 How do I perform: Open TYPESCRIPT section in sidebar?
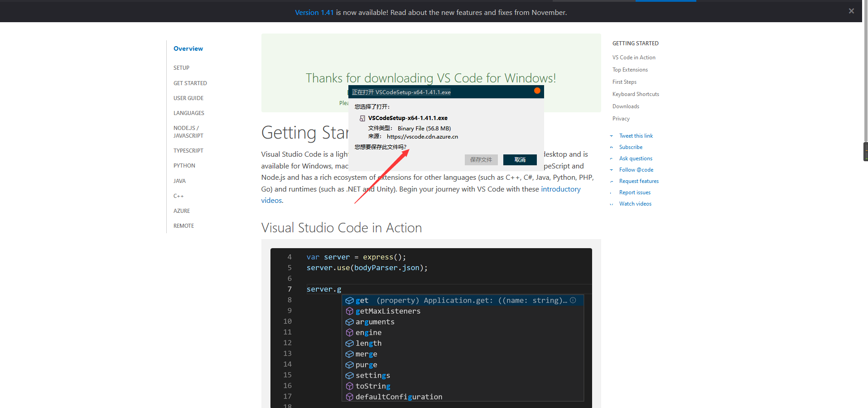click(188, 151)
